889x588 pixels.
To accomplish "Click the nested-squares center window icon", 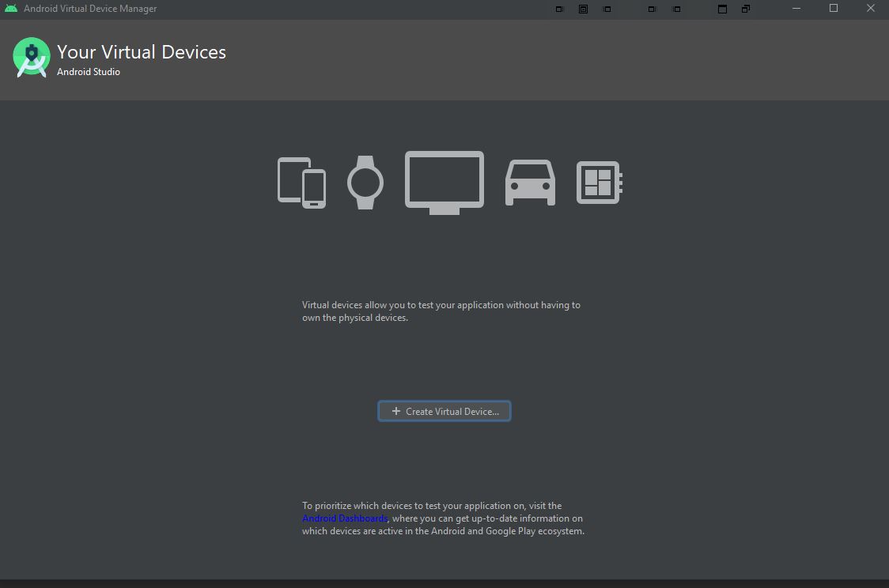I will pos(583,9).
